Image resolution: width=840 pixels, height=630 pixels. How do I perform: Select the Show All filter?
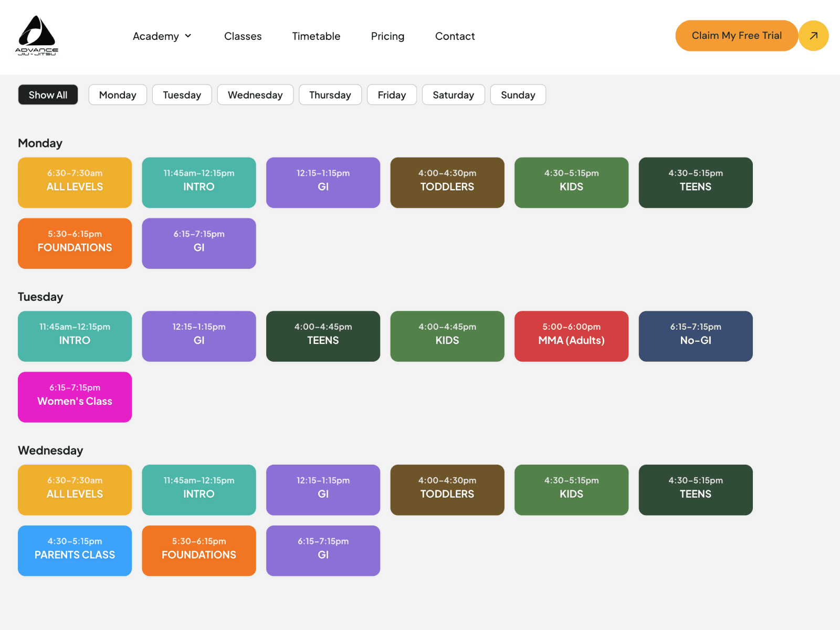[48, 94]
